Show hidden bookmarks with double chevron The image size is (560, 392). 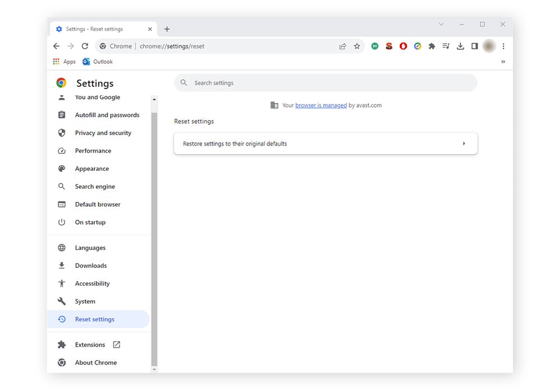tap(503, 62)
